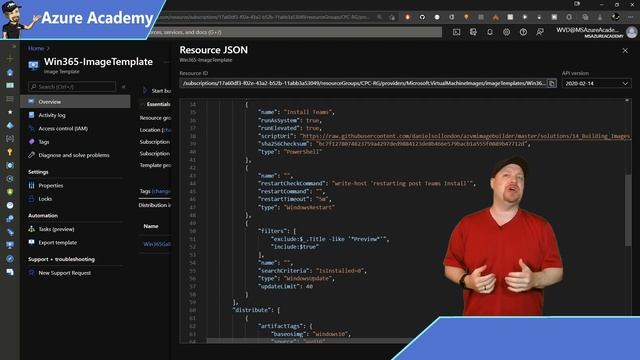The image size is (640, 360).
Task: Select Overview in the resource menu
Action: 76,102
